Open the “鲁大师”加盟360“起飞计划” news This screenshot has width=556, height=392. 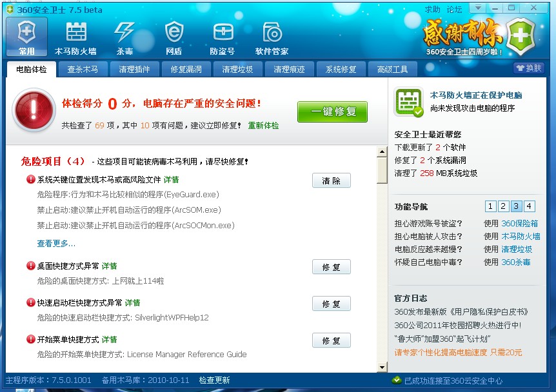click(x=442, y=339)
